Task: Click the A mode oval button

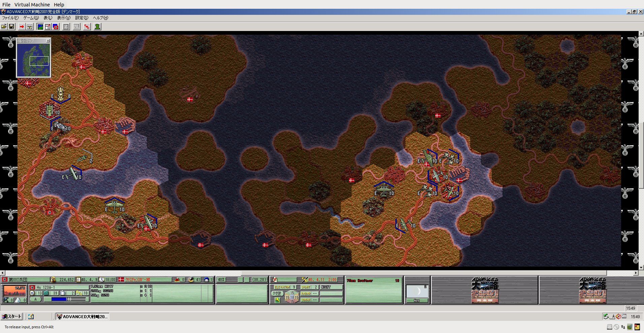Action: pos(35,299)
